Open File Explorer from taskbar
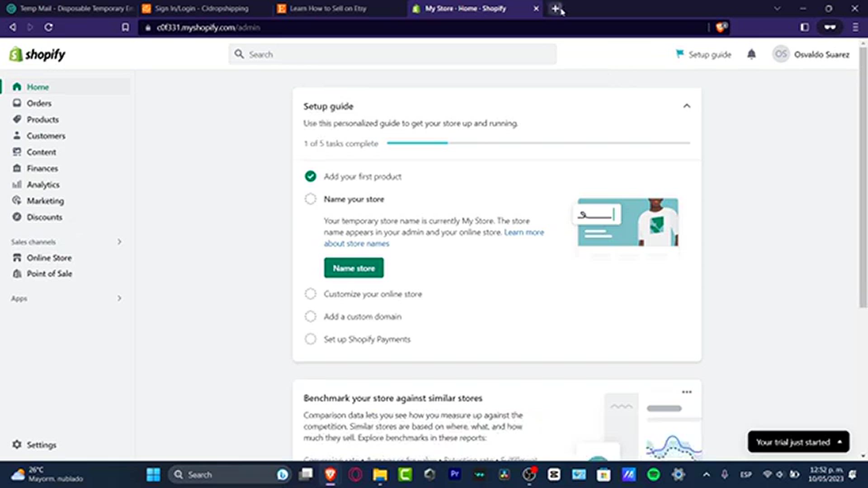Image resolution: width=868 pixels, height=488 pixels. (380, 474)
